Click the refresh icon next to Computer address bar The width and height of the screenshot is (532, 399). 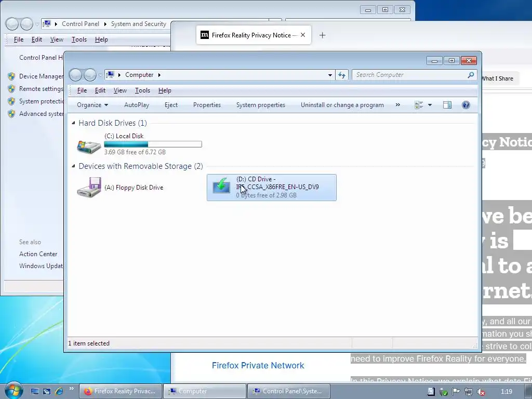pyautogui.click(x=342, y=75)
